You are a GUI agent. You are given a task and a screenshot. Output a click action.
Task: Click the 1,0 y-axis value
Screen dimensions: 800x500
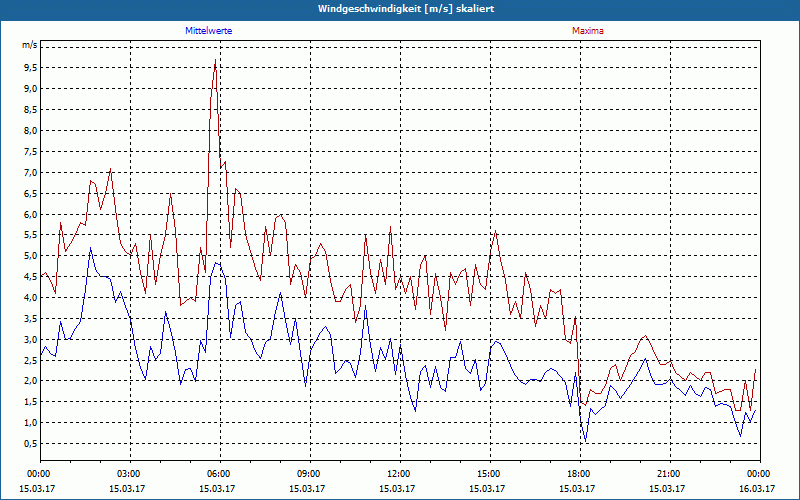click(x=31, y=423)
